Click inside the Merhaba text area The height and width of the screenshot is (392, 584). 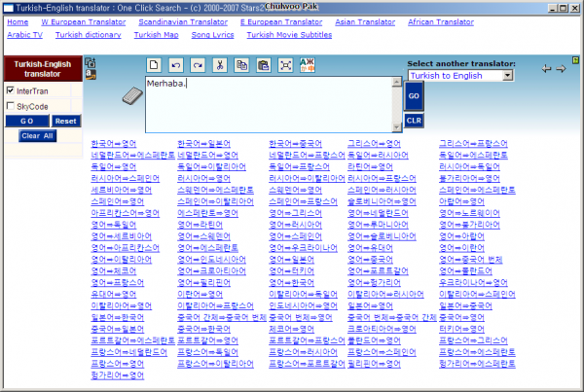269,104
